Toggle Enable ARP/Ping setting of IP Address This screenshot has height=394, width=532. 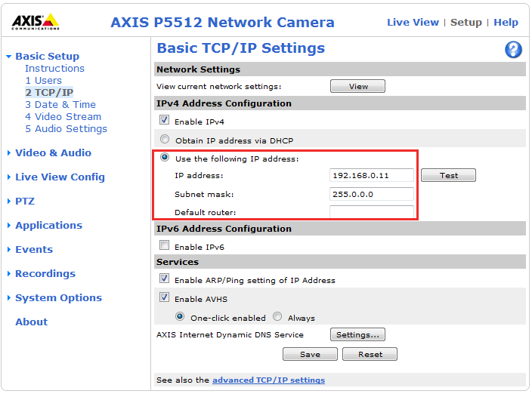(165, 279)
